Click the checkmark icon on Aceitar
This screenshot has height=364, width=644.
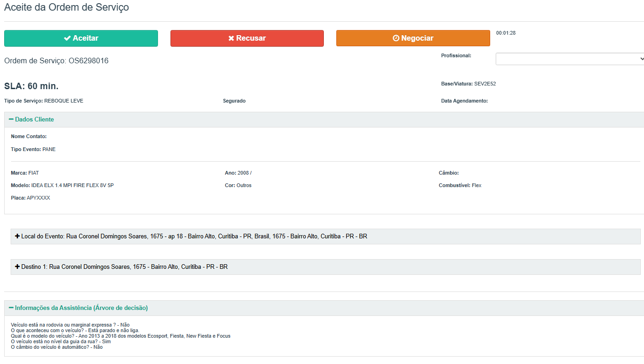[x=67, y=38]
